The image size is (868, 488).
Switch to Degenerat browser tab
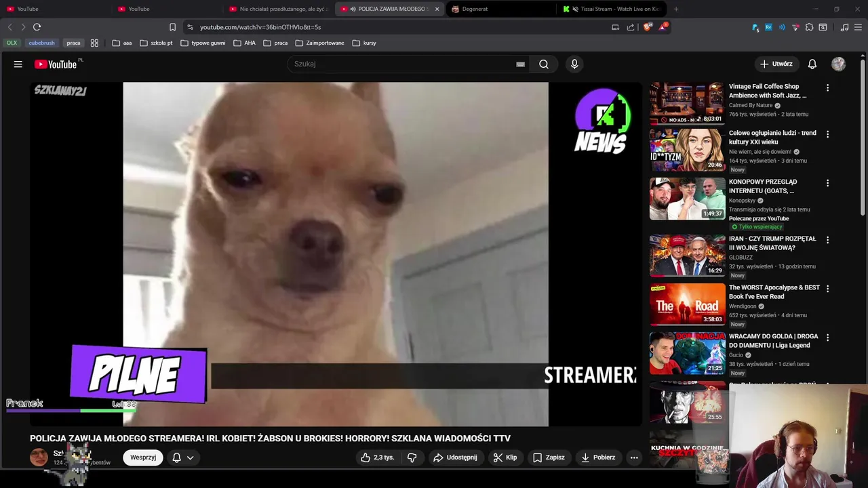[x=500, y=9]
